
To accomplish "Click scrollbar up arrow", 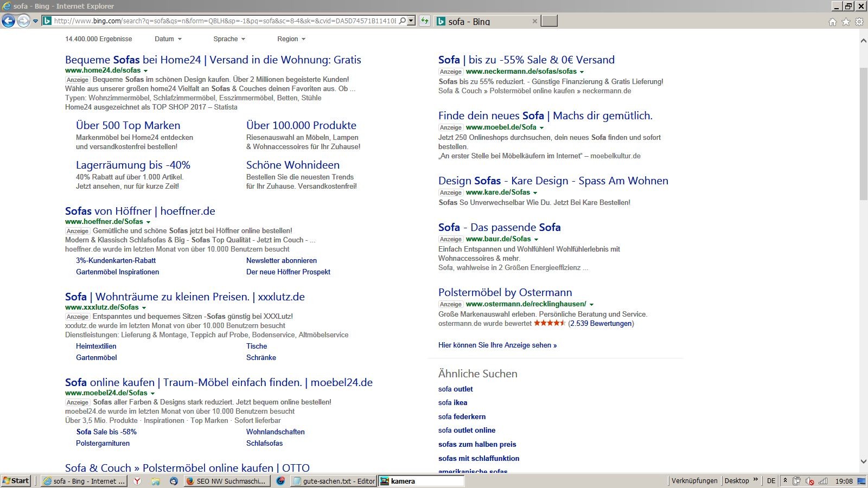I will pyautogui.click(x=863, y=40).
